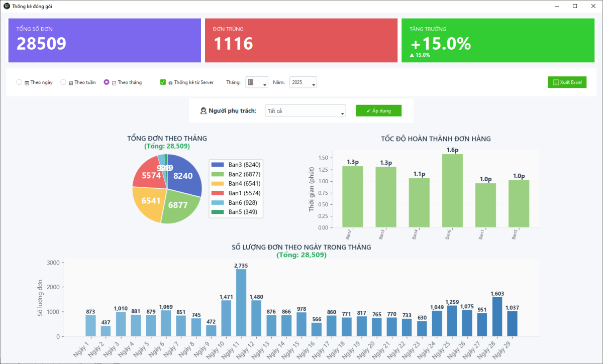Click the checkmark icon inside Áp dụng button

pos(369,110)
